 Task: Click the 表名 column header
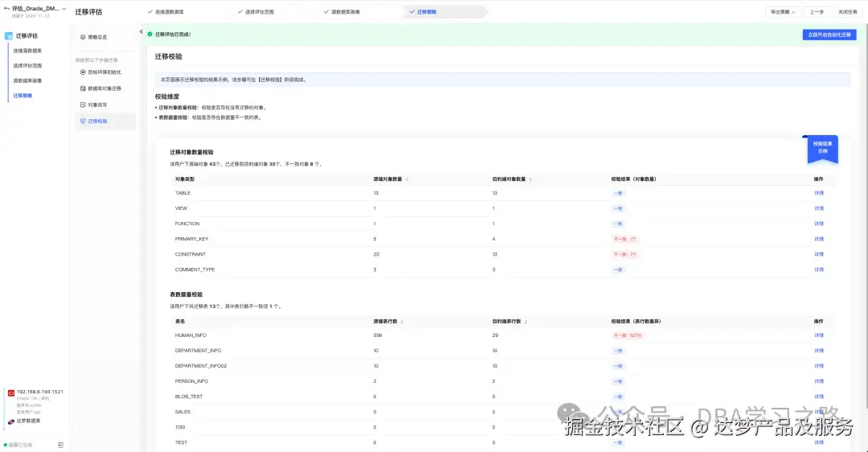180,322
